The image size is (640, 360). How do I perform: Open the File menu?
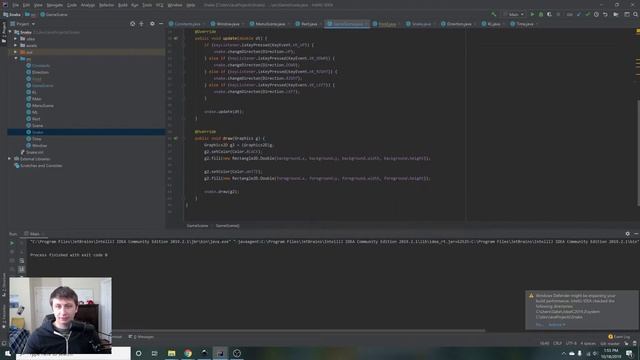tap(15, 5)
